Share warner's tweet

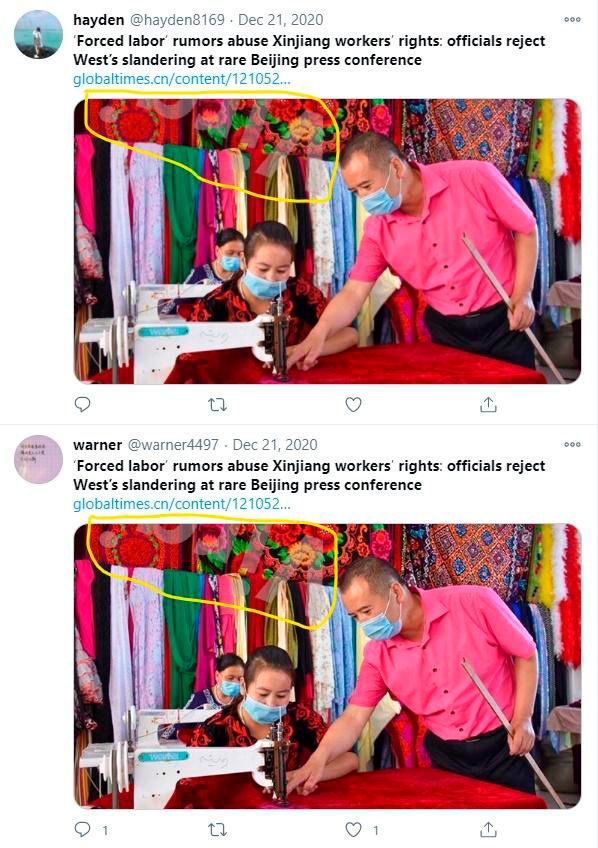pyautogui.click(x=488, y=829)
